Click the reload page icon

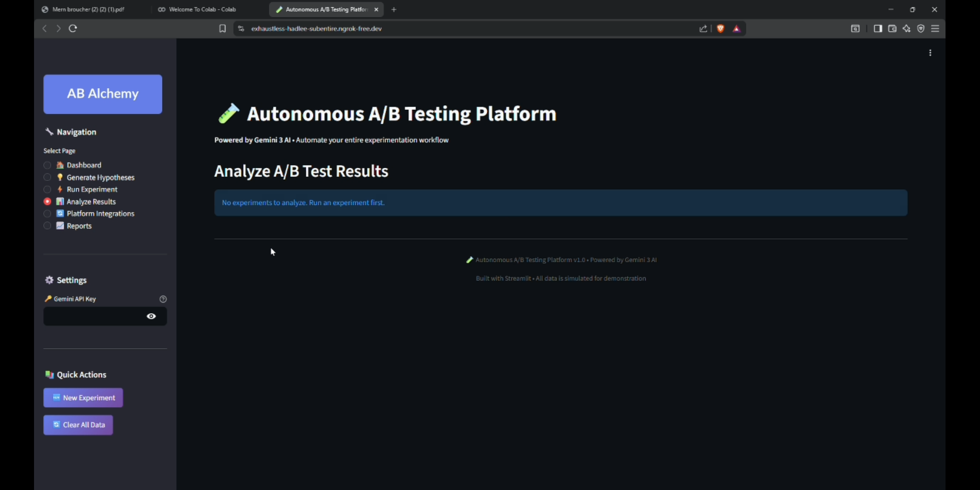[x=73, y=29]
